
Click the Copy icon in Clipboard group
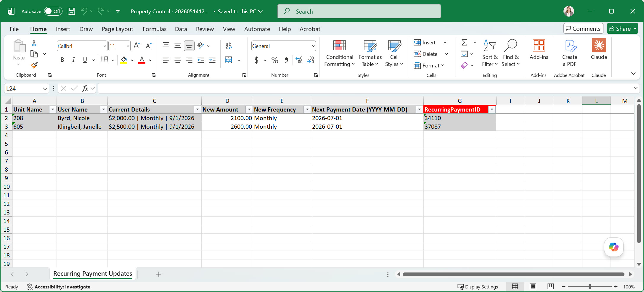coord(34,54)
